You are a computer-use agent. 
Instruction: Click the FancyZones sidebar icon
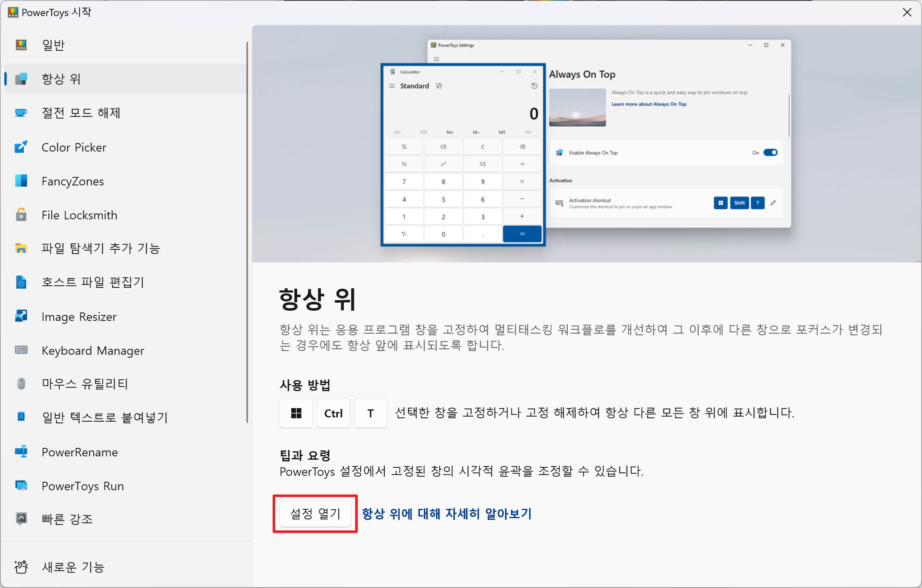21,181
